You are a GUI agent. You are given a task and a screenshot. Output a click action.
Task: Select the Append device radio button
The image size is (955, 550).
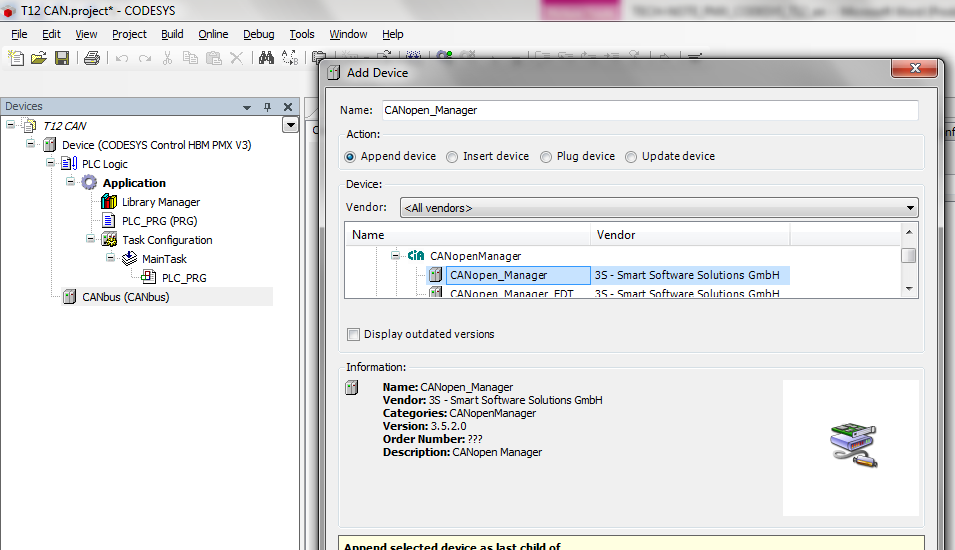[350, 157]
